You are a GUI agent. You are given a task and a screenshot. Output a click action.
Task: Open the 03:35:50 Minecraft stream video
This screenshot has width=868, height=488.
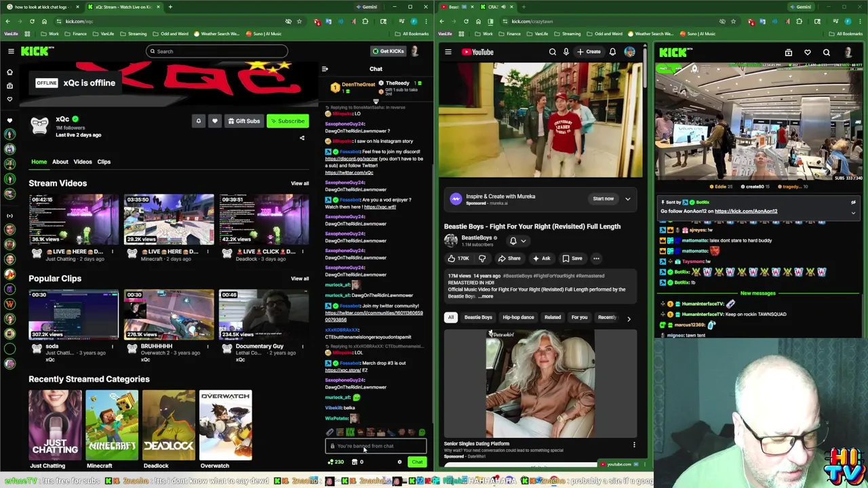168,219
